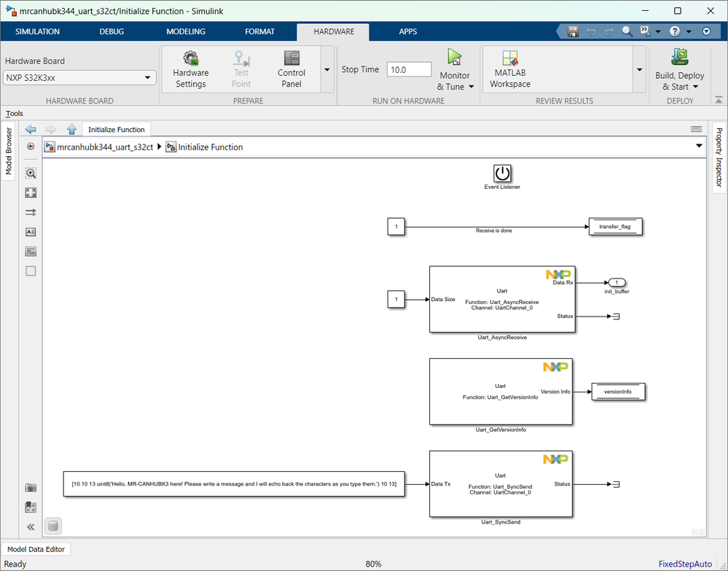Open Help question mark icon
The image size is (728, 571).
point(675,31)
